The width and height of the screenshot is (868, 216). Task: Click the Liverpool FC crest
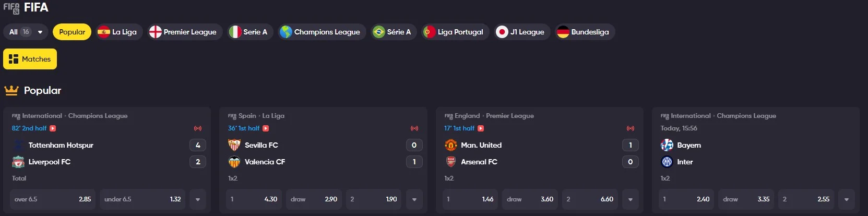pyautogui.click(x=18, y=162)
